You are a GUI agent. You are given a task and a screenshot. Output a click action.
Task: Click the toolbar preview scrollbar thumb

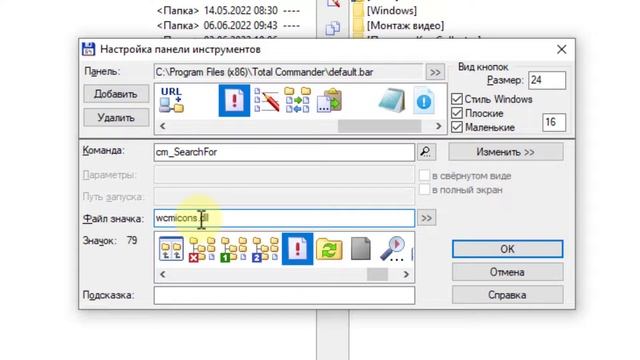[379, 126]
